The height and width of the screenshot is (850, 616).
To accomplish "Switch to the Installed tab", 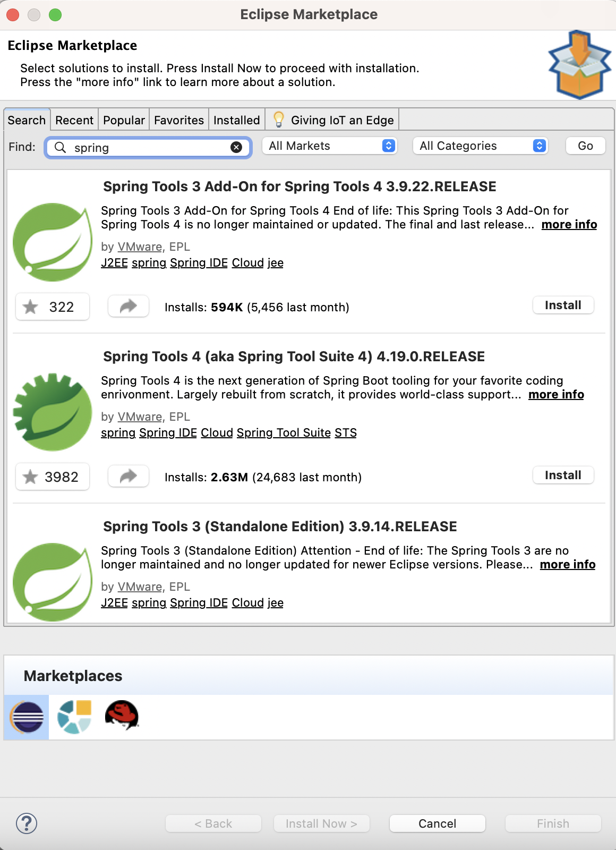I will point(236,120).
